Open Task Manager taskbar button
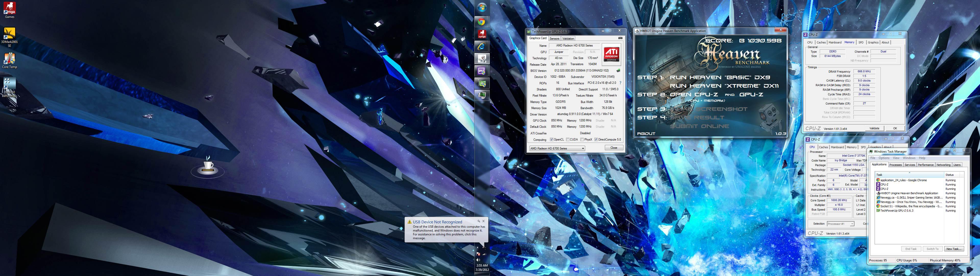Viewport: 980px width, 276px height. coord(482,95)
